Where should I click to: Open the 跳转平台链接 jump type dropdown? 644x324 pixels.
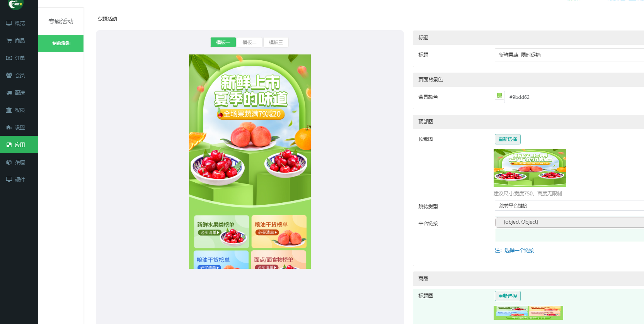tap(569, 205)
